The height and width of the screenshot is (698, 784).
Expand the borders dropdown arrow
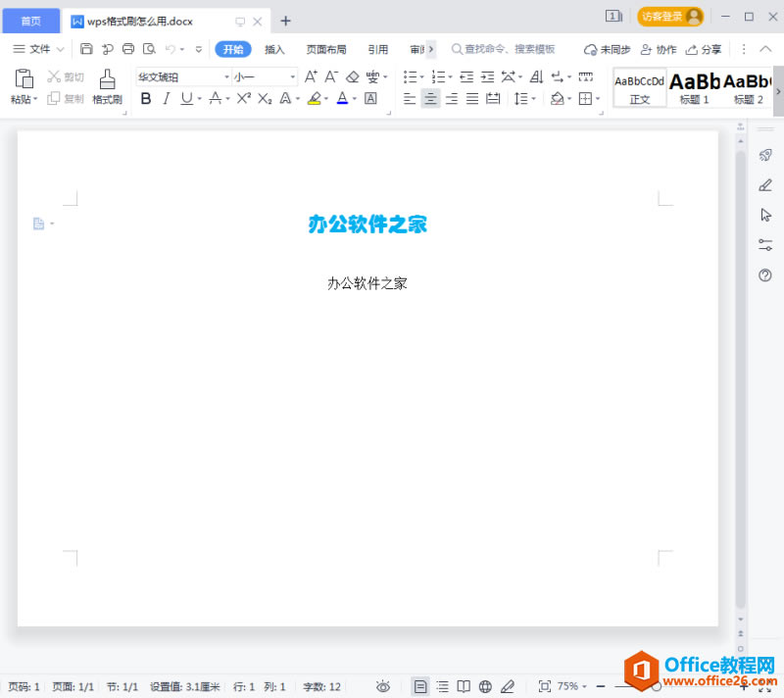(598, 99)
